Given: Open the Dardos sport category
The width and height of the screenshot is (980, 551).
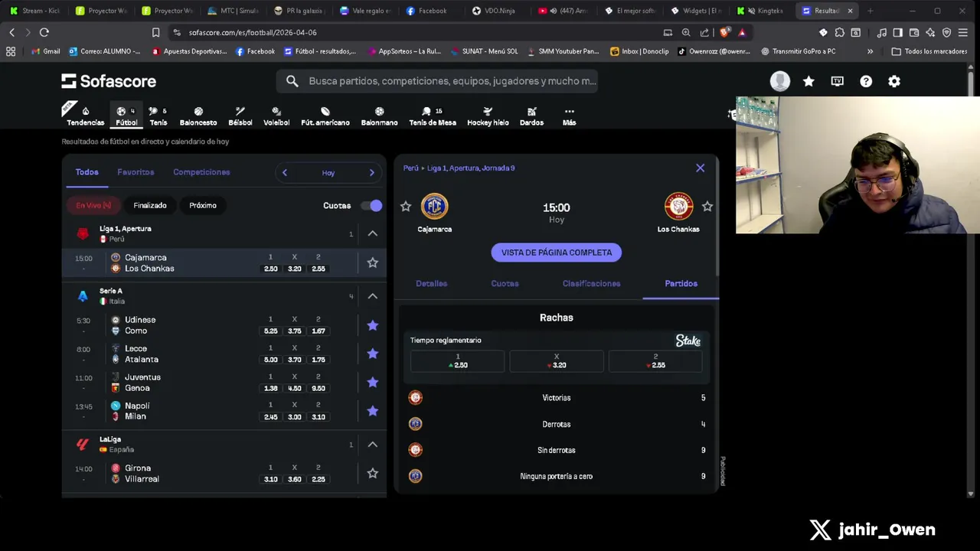Looking at the screenshot, I should click(x=531, y=116).
